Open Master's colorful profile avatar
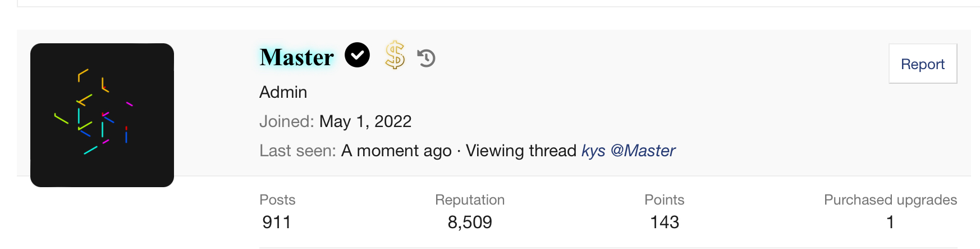980x249 pixels. coord(102,115)
